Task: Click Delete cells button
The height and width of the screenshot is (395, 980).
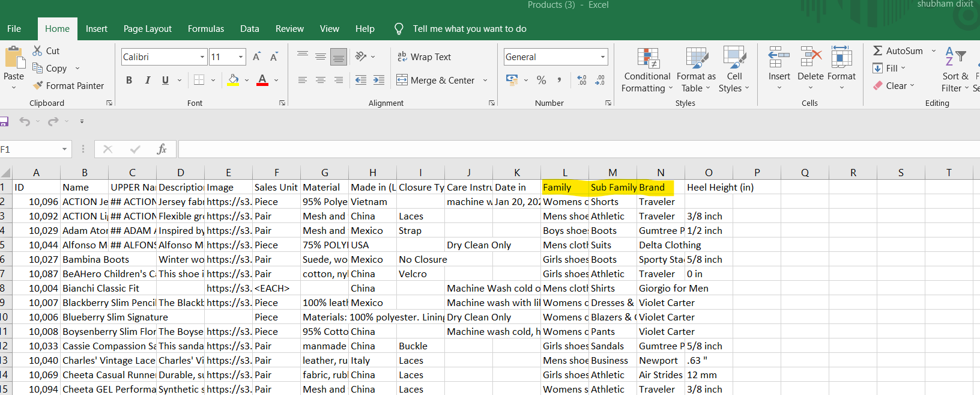Action: 811,69
